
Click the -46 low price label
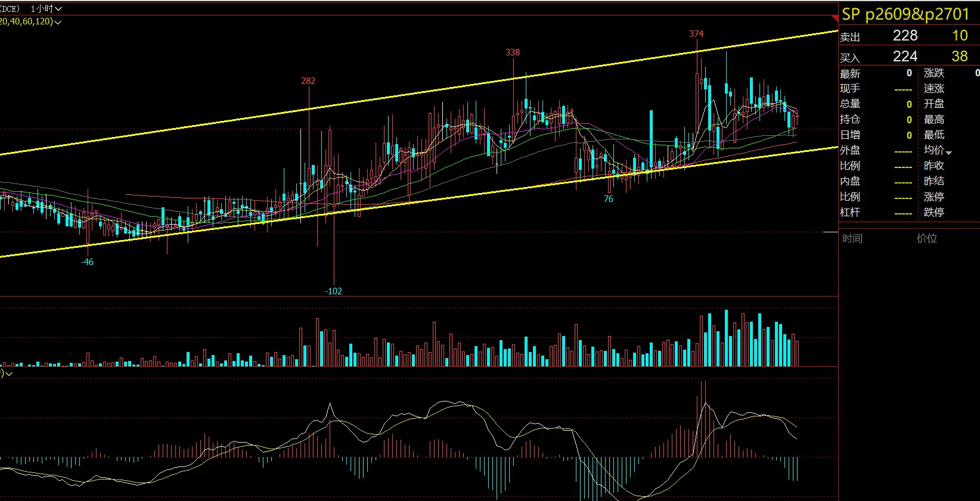pyautogui.click(x=87, y=262)
